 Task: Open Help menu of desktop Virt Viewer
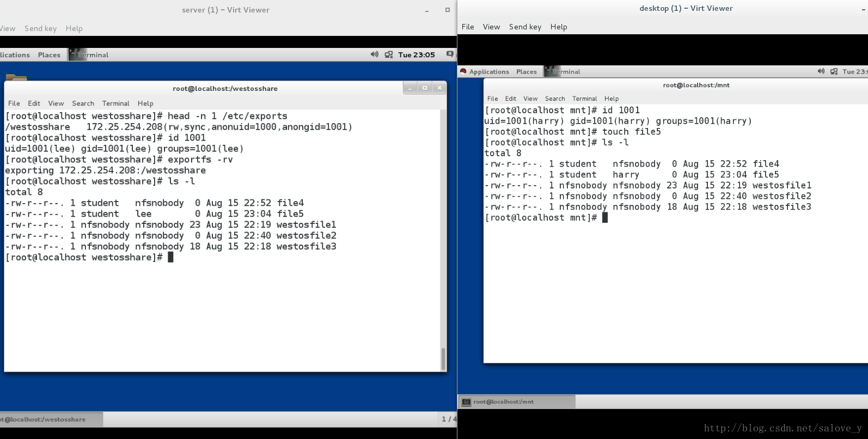click(x=559, y=27)
